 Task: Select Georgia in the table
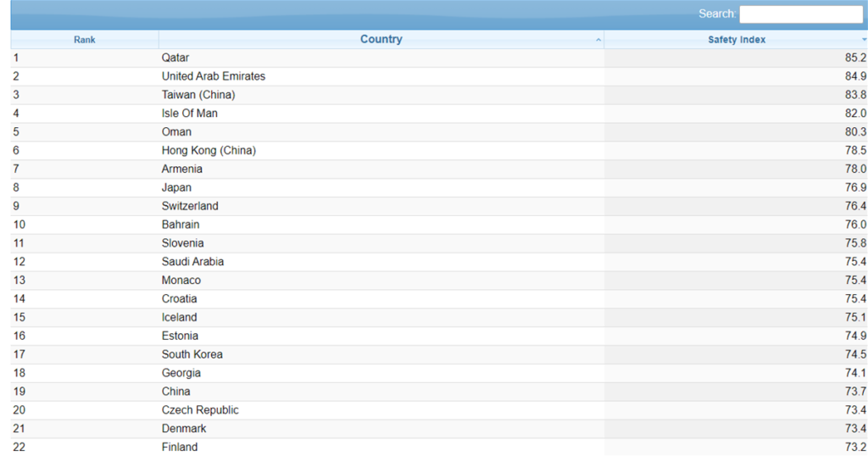tap(181, 373)
